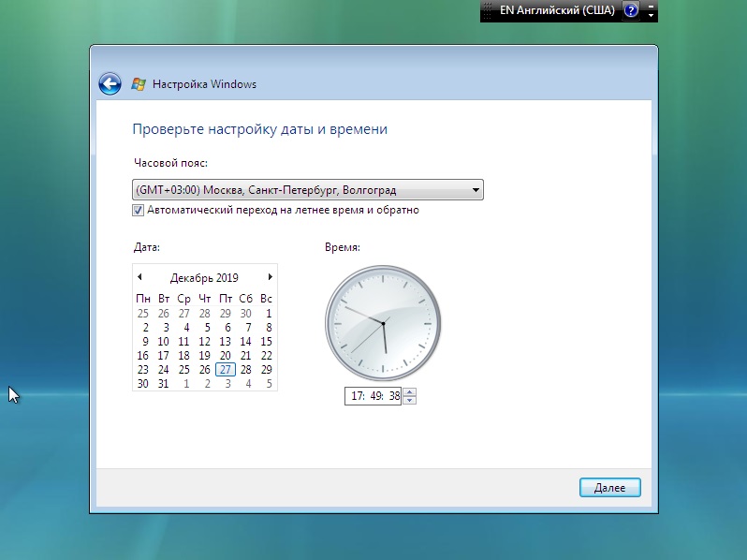Select hours field 17 in time box
Screen dimensions: 747x560
(358, 396)
